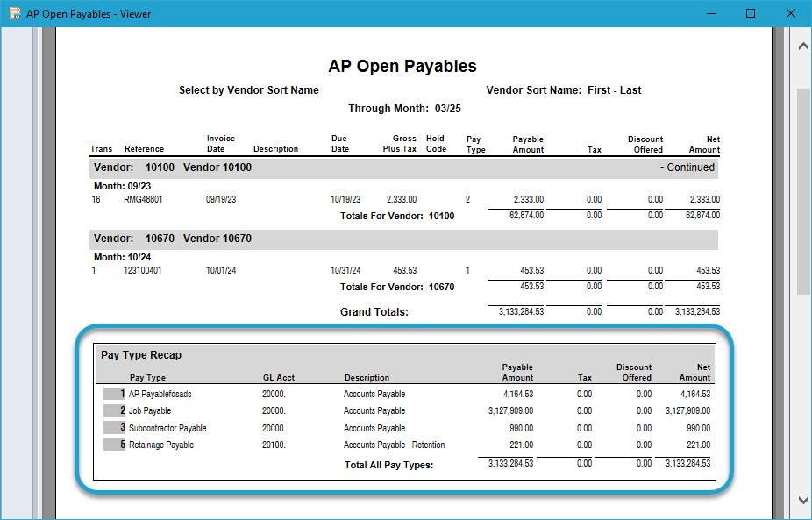The height and width of the screenshot is (520, 812).
Task: Click the report title 'AP Open Payables'
Action: (402, 67)
